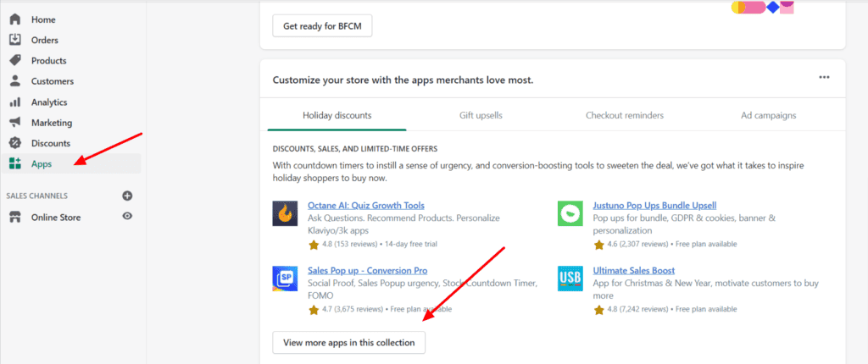Click 'Customize your store' card heading
This screenshot has height=364, width=868.
[403, 80]
